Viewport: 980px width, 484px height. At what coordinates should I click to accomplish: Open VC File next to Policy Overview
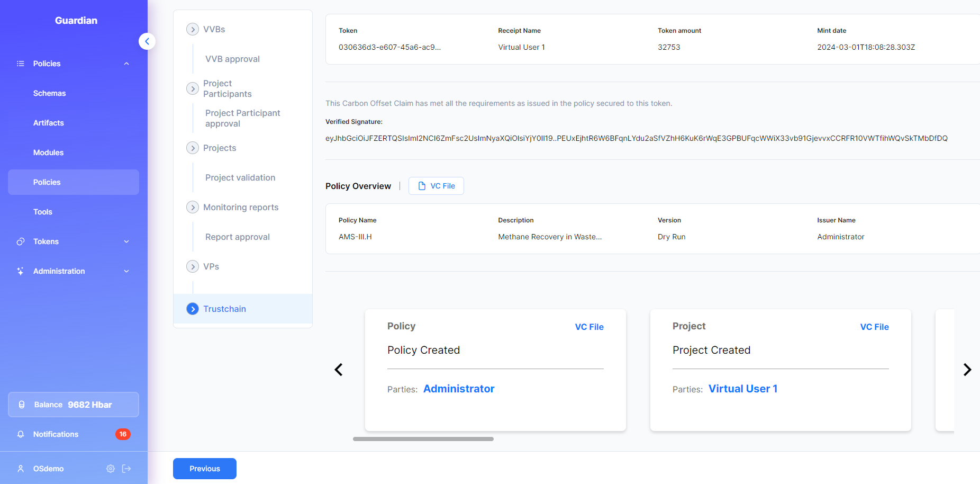[436, 186]
